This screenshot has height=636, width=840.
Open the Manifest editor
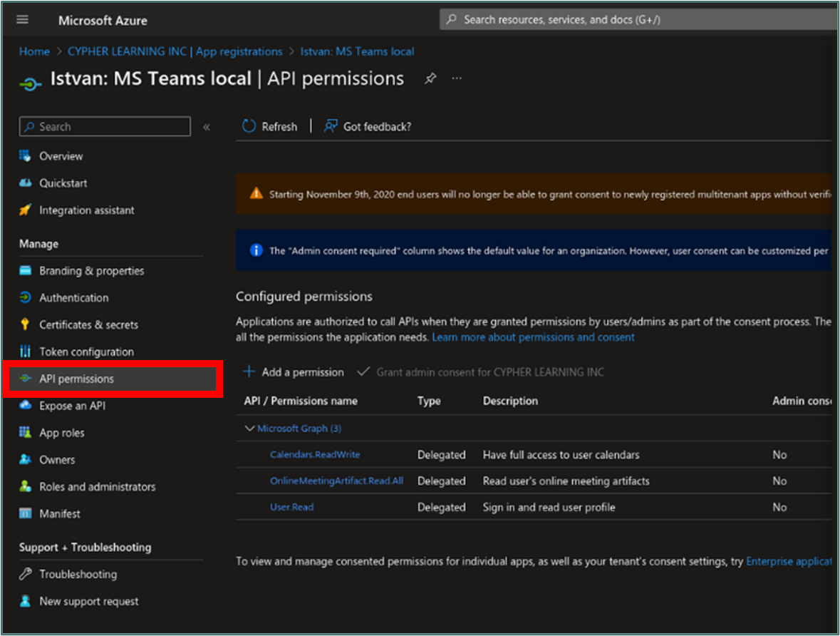tap(59, 514)
